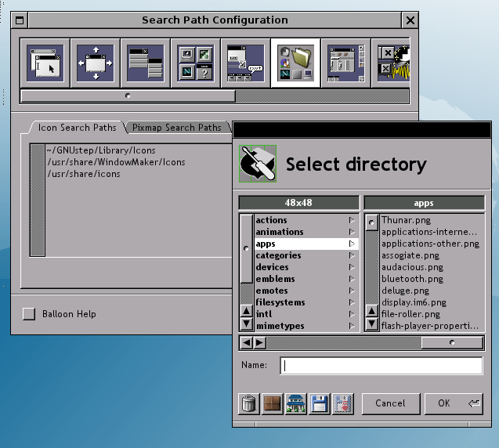The width and height of the screenshot is (499, 448).
Task: Close the Search Path Configuration window
Action: (410, 20)
